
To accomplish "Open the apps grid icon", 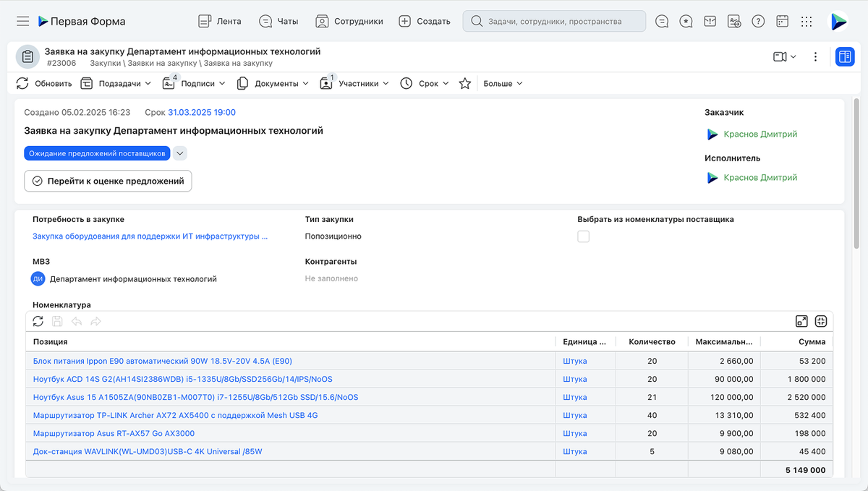I will pos(807,22).
